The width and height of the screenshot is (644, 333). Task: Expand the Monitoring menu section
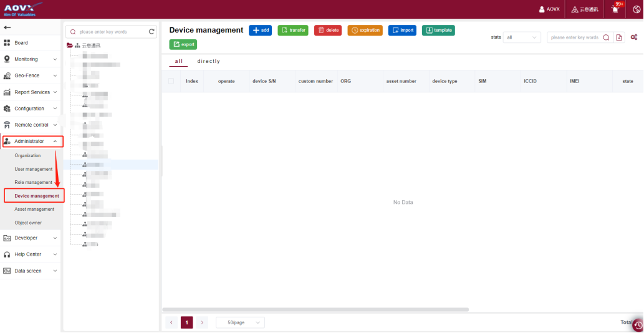tap(31, 59)
